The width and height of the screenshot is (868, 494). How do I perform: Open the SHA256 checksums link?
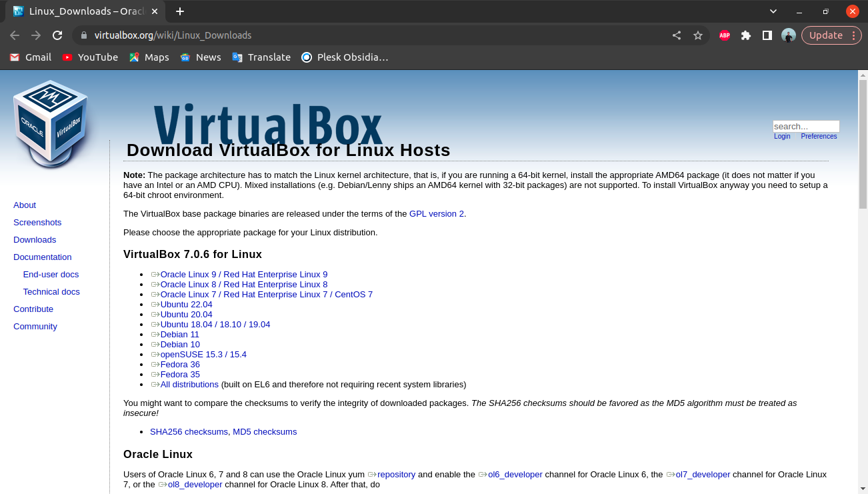point(189,432)
